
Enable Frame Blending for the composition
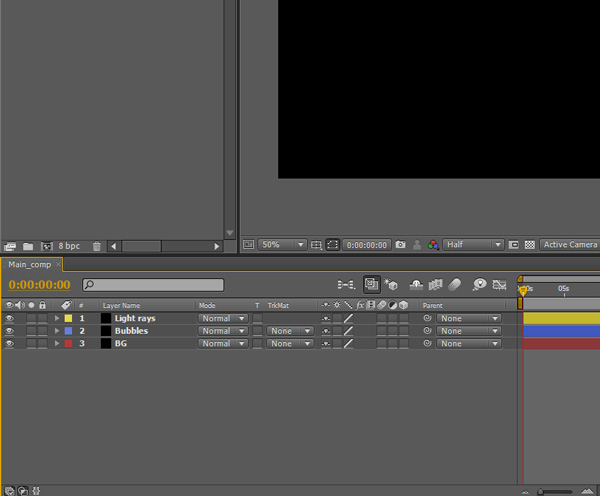tap(435, 284)
